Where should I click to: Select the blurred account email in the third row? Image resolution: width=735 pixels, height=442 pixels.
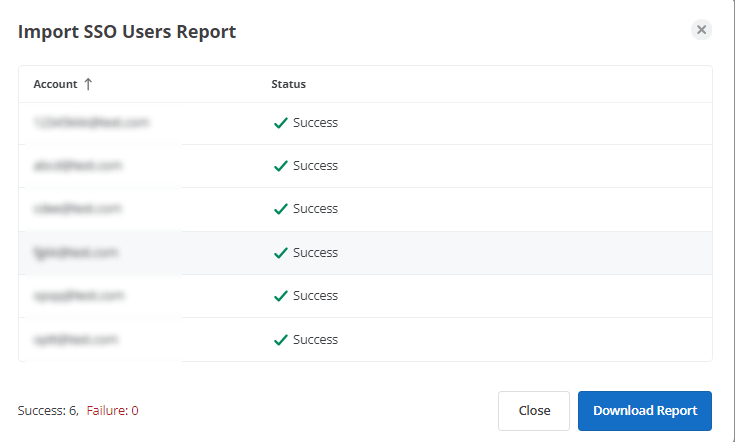point(78,208)
